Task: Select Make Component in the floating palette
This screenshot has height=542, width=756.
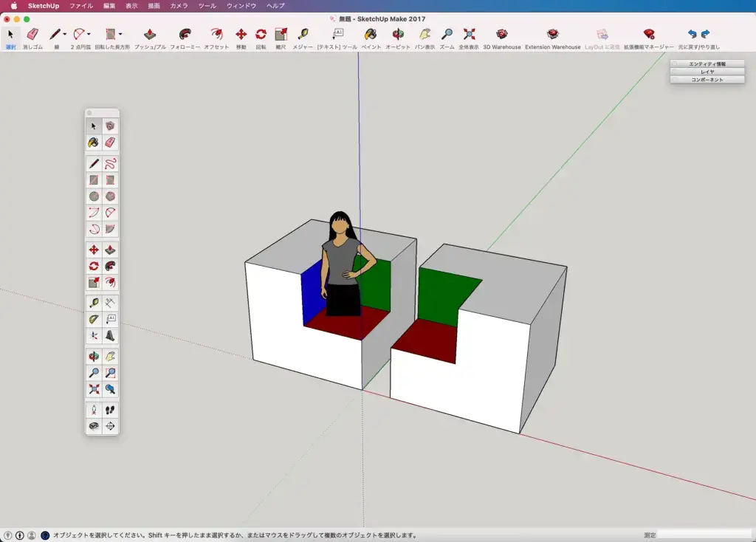Action: tap(111, 126)
